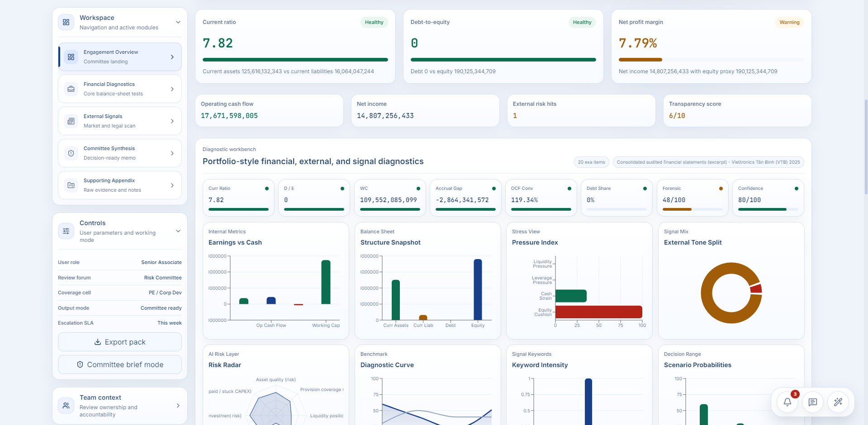Click Coverage cell value PE / Corp Dev

(165, 293)
